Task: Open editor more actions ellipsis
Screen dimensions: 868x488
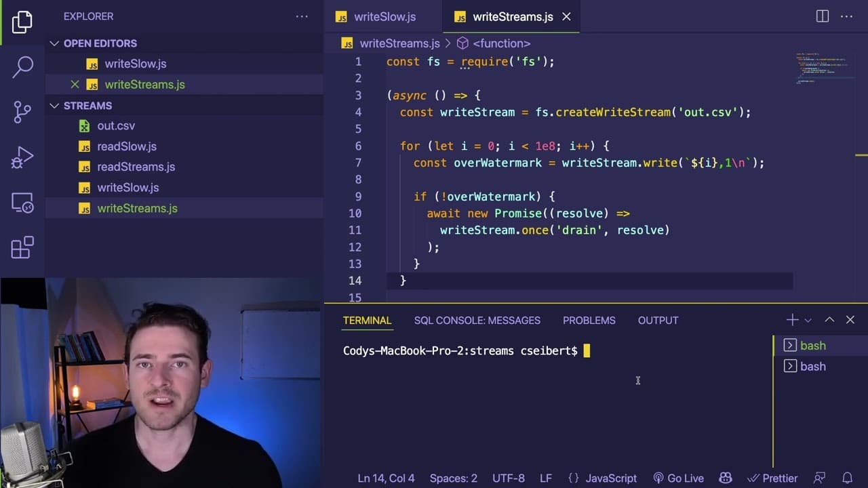Action: pyautogui.click(x=847, y=16)
